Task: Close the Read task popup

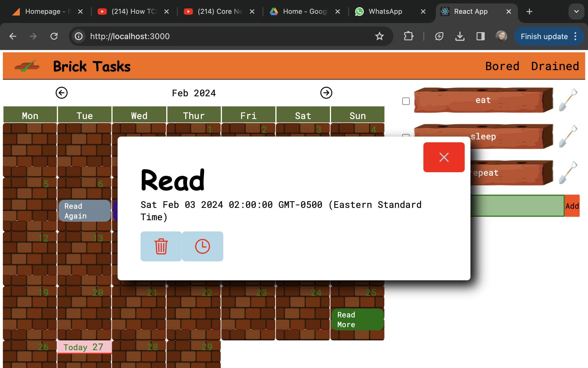Action: tap(444, 157)
